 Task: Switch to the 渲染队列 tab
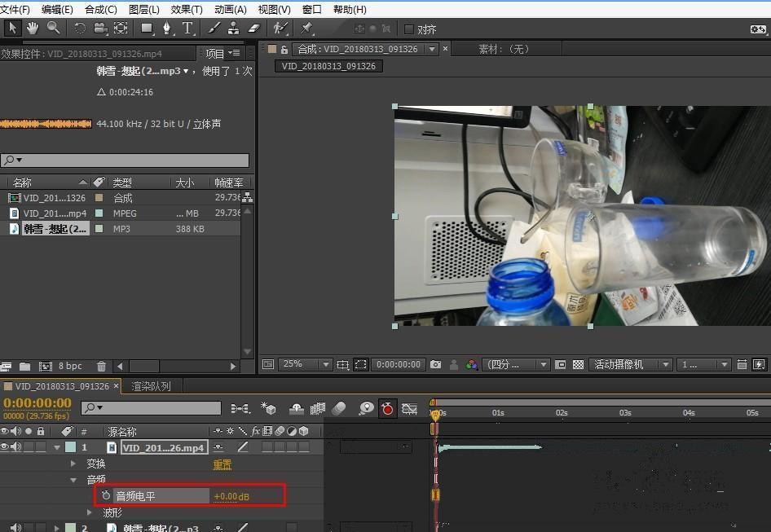pos(151,386)
